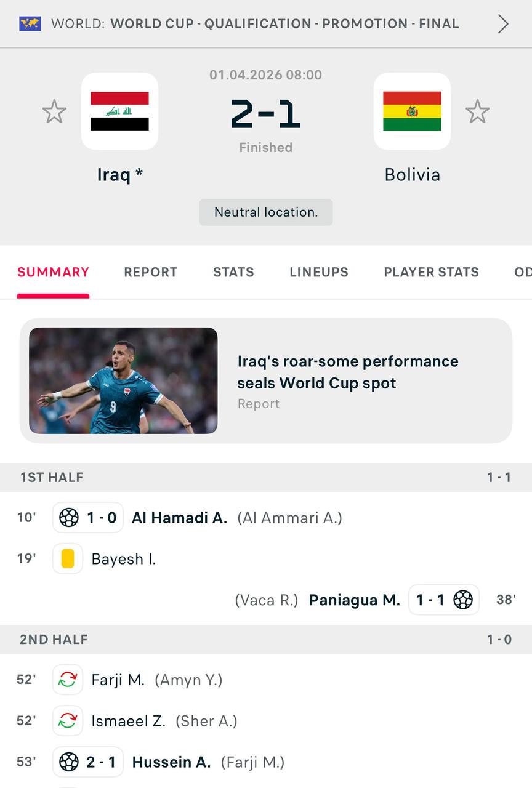This screenshot has width=532, height=788.
Task: Switch to the Report tab
Action: point(150,272)
